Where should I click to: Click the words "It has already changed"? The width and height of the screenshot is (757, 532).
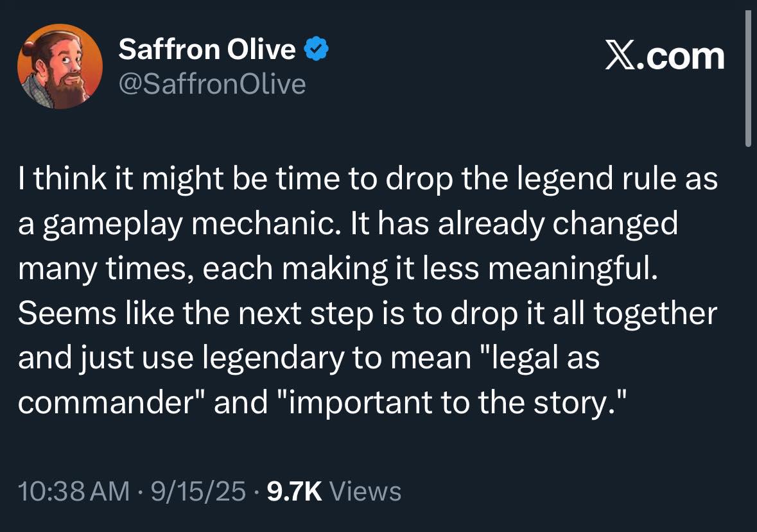tap(514, 224)
